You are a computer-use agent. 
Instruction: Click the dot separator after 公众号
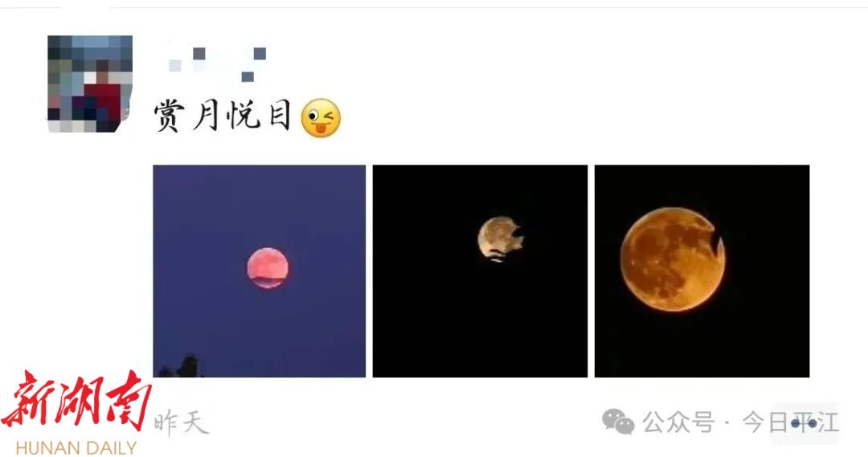pos(728,424)
